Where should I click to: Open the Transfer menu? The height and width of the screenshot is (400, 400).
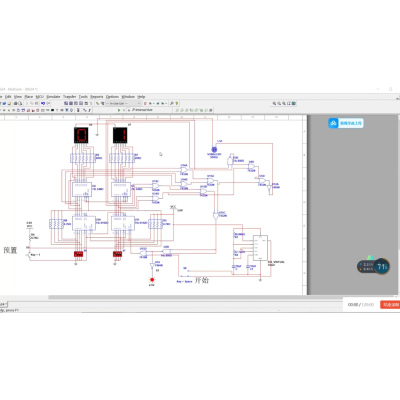point(70,97)
